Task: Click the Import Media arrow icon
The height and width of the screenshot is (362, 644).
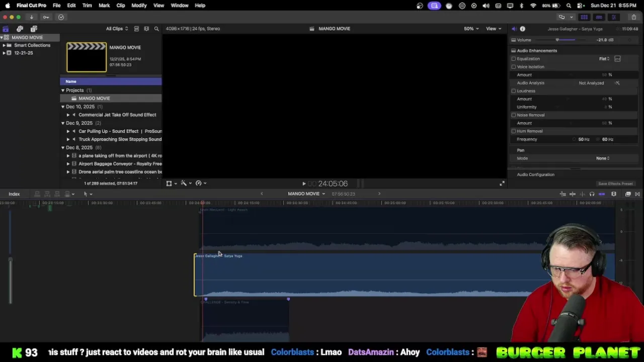Action: click(x=31, y=17)
